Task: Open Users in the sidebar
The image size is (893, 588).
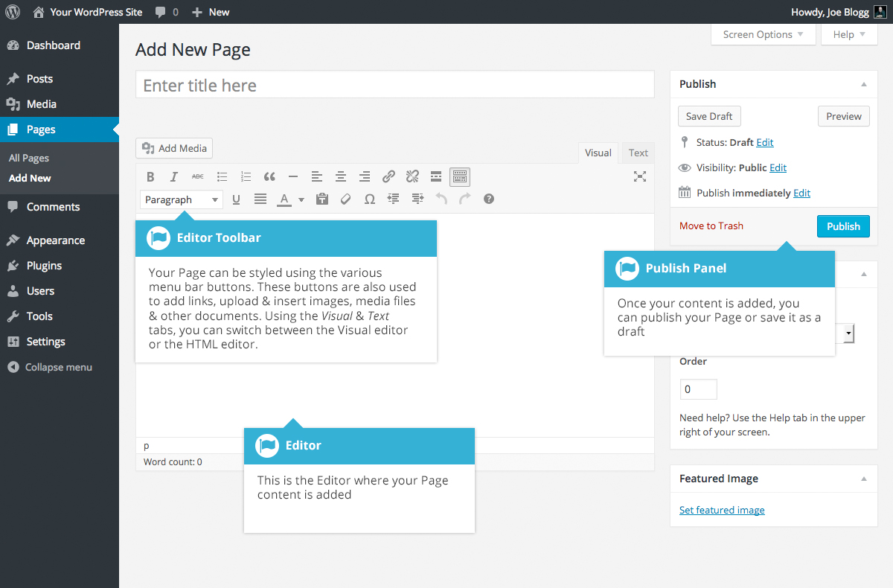Action: (60, 291)
